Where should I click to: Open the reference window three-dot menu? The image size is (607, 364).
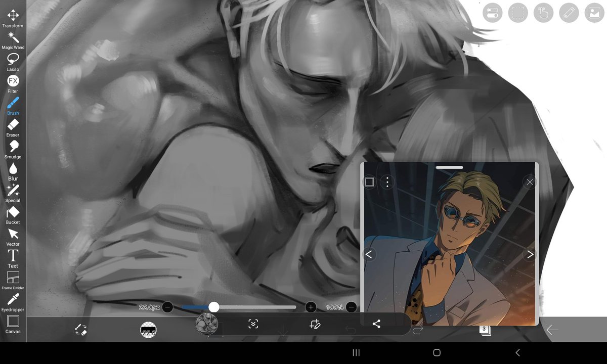(x=387, y=182)
